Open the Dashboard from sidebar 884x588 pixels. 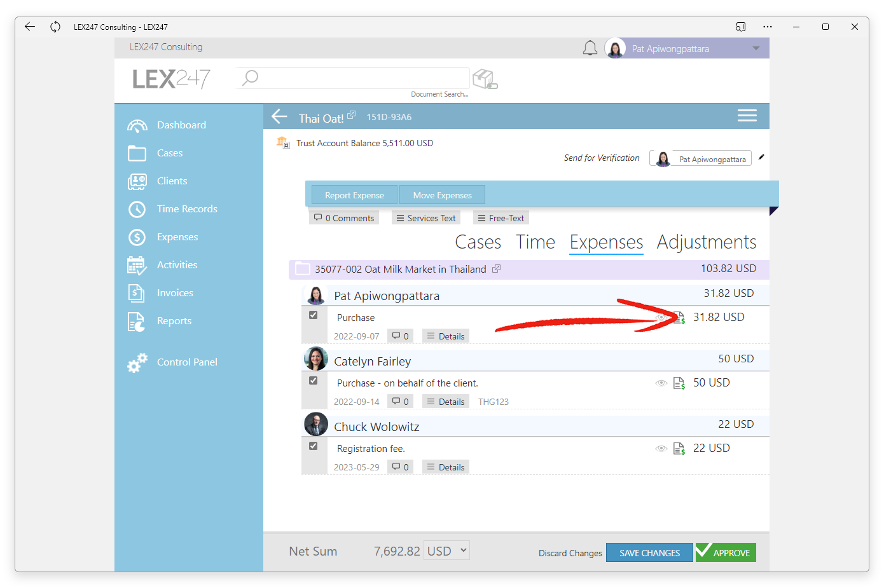coord(167,125)
